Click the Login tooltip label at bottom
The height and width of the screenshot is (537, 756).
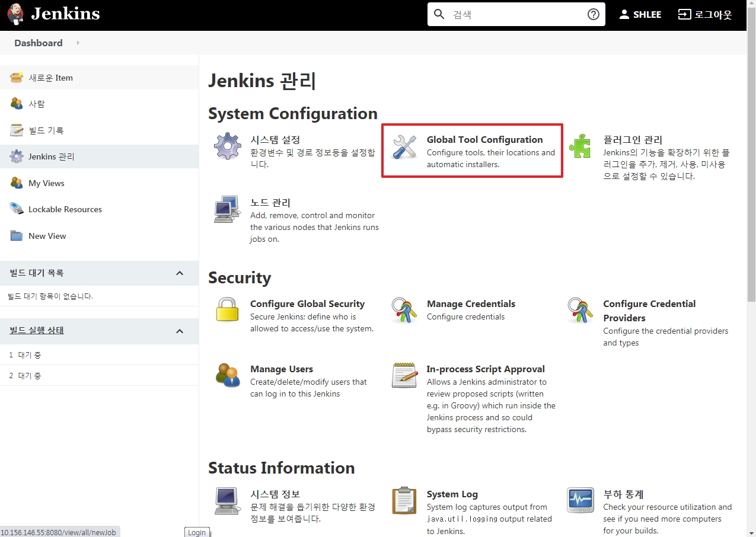[197, 532]
